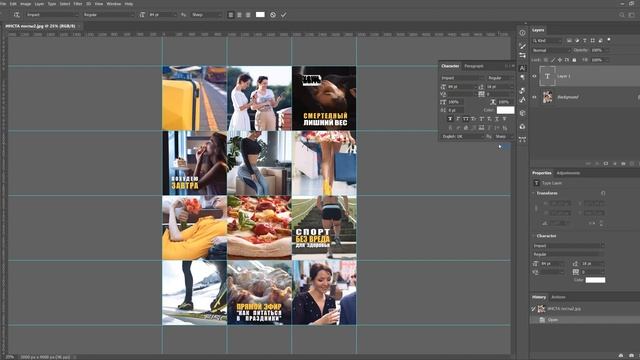Open layer Kind filter dropdown
Viewport: 640px width, 360px height.
point(547,40)
